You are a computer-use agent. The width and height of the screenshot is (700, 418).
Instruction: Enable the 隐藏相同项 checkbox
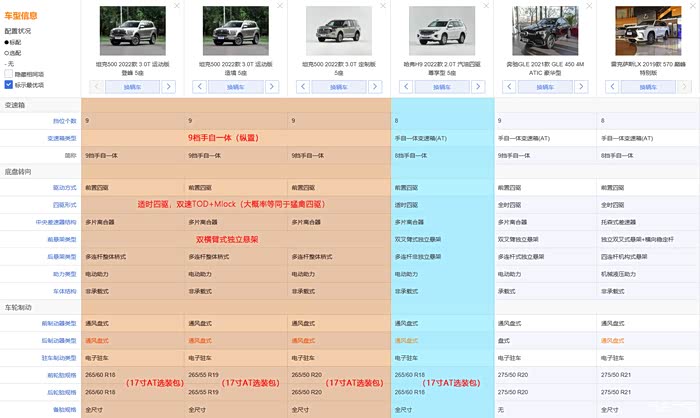click(8, 74)
